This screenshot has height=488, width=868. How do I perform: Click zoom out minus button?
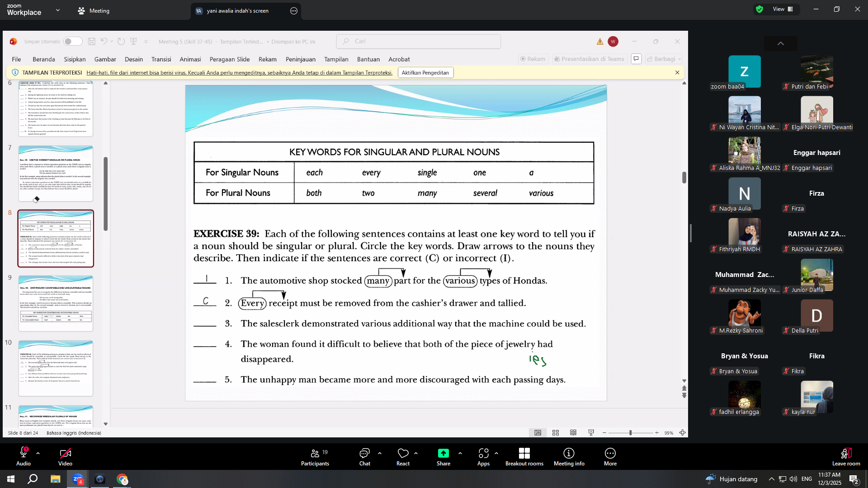604,433
